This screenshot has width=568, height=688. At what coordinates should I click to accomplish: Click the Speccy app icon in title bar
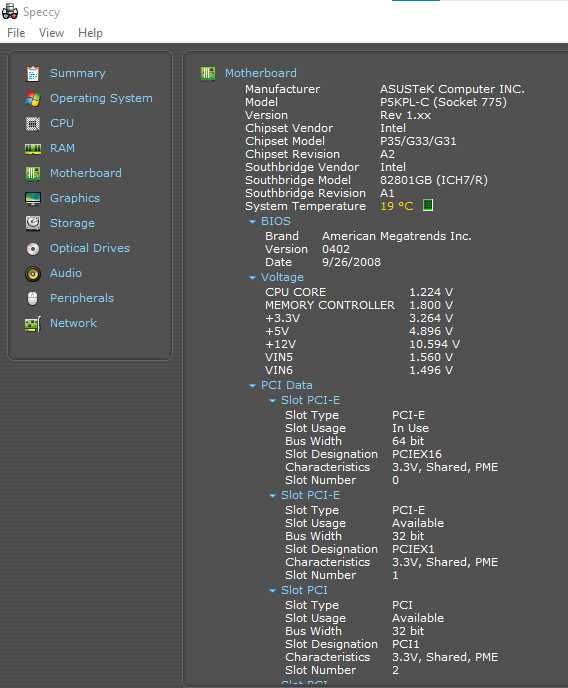click(10, 11)
